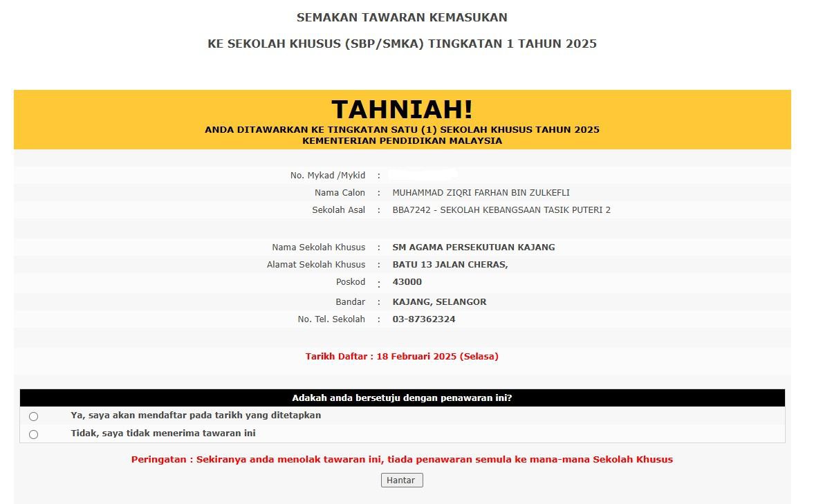Click the Hantar submit button
Image resolution: width=814 pixels, height=504 pixels.
tap(402, 480)
